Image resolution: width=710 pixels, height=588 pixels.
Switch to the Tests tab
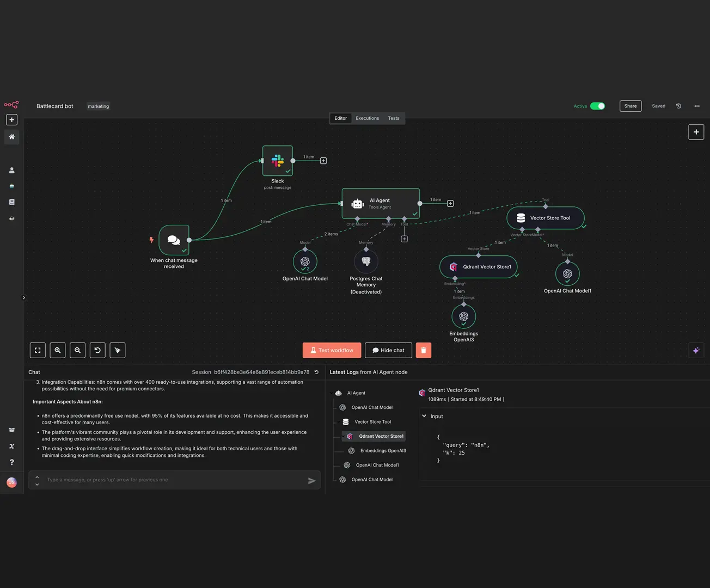tap(394, 118)
